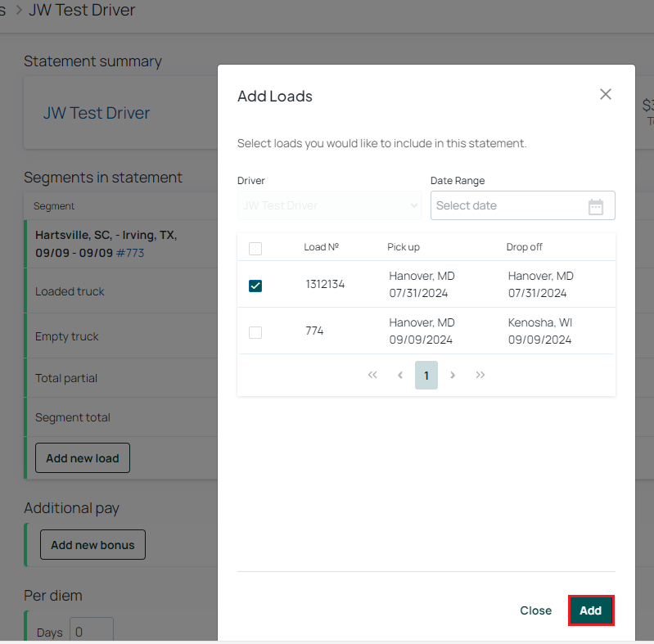Image resolution: width=654 pixels, height=644 pixels.
Task: Go to the next page of loads
Action: click(x=453, y=375)
